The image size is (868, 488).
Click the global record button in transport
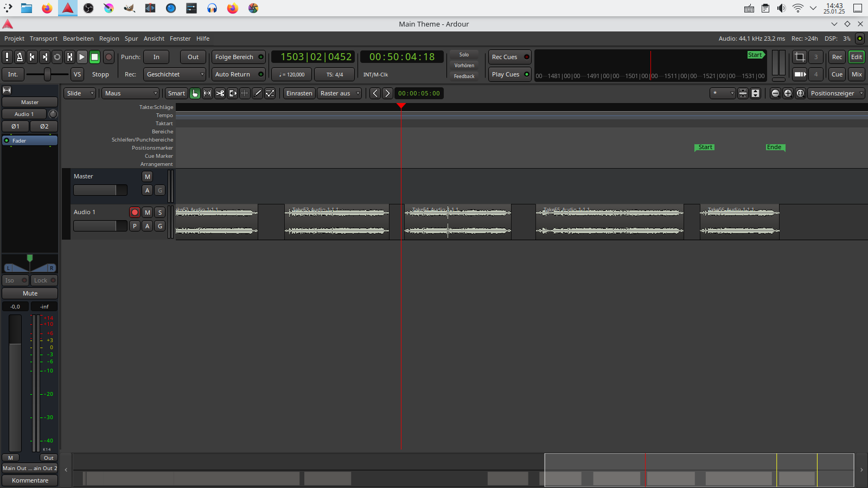108,57
